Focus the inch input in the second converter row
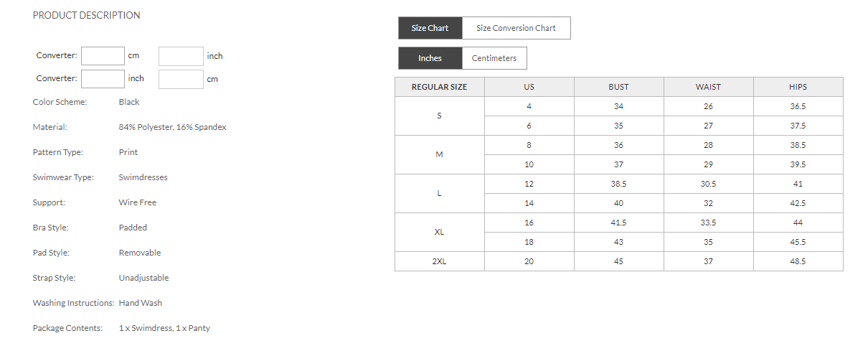Screen dimensions: 868x346 pos(103,79)
